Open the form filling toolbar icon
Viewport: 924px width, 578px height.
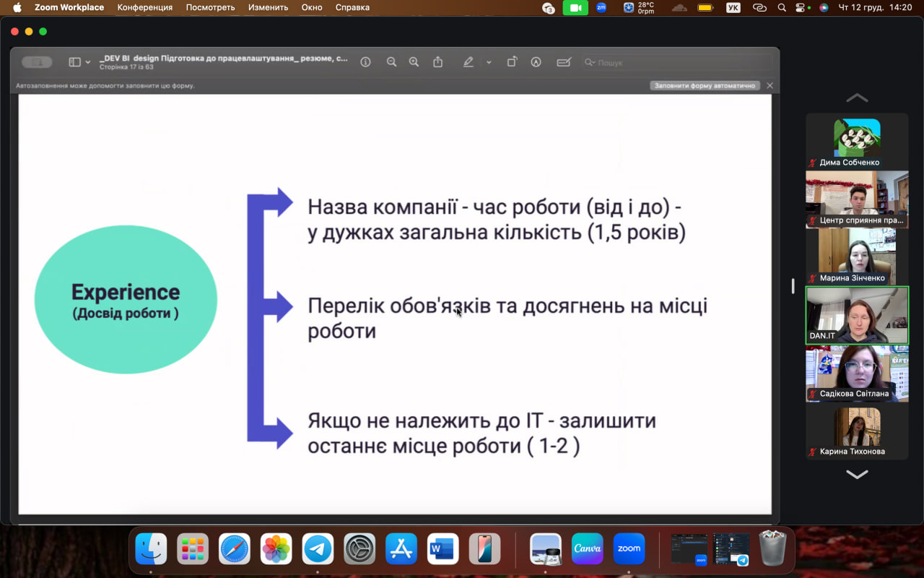click(x=564, y=62)
